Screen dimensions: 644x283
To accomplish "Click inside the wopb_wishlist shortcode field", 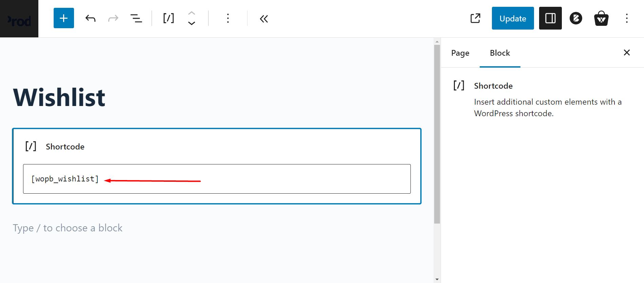I will point(217,179).
